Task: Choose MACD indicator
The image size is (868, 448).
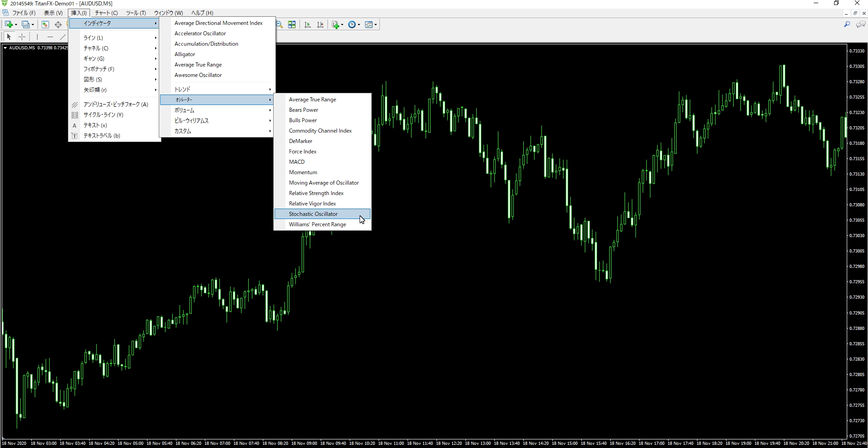Action: coord(323,162)
